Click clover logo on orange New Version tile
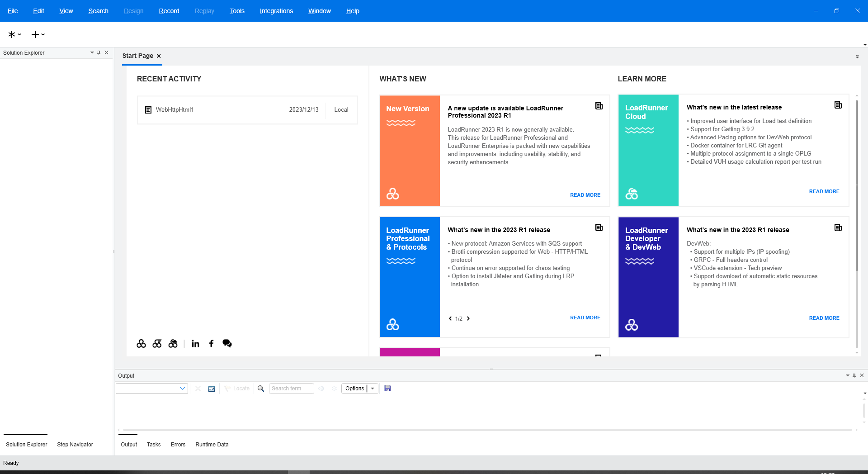This screenshot has height=474, width=868. pos(393,194)
